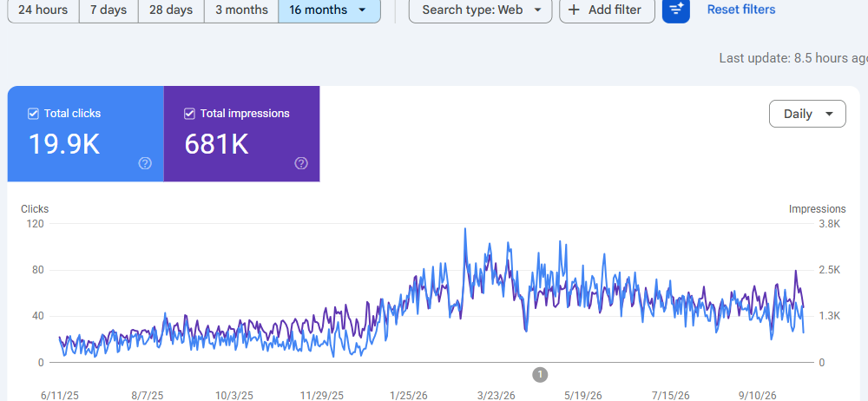Viewport: 868px width, 401px height.
Task: Open help icon on Total clicks card
Action: (145, 163)
